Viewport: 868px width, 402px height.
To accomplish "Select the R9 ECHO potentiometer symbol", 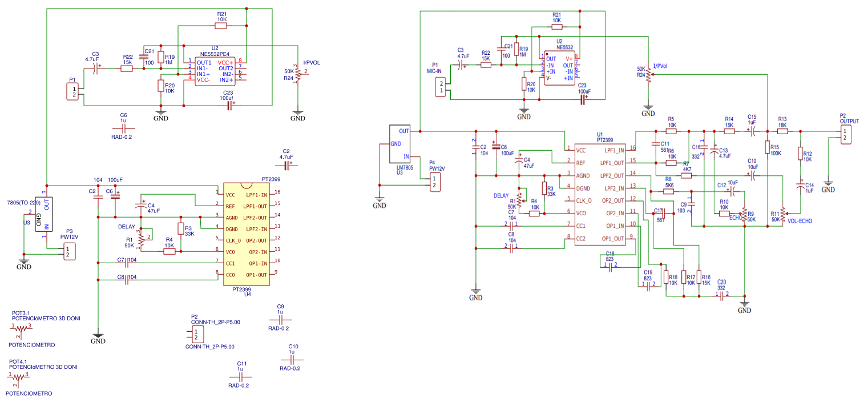I will [744, 215].
